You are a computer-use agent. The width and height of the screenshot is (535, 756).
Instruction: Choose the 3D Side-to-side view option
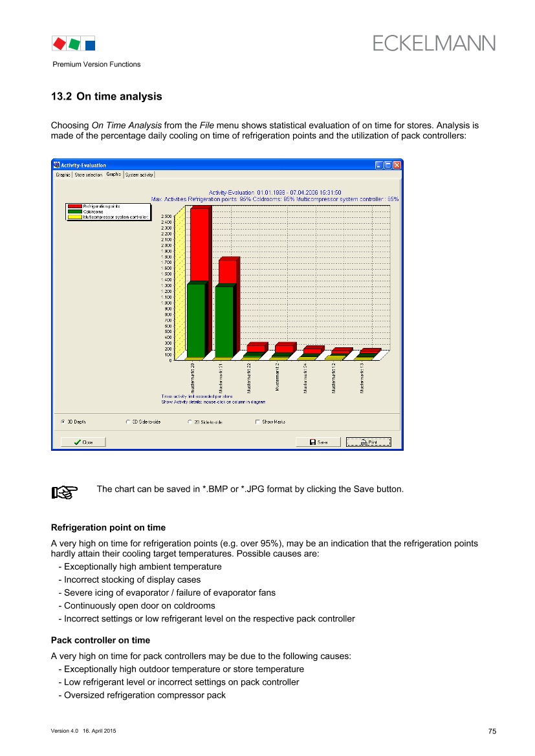[x=128, y=422]
